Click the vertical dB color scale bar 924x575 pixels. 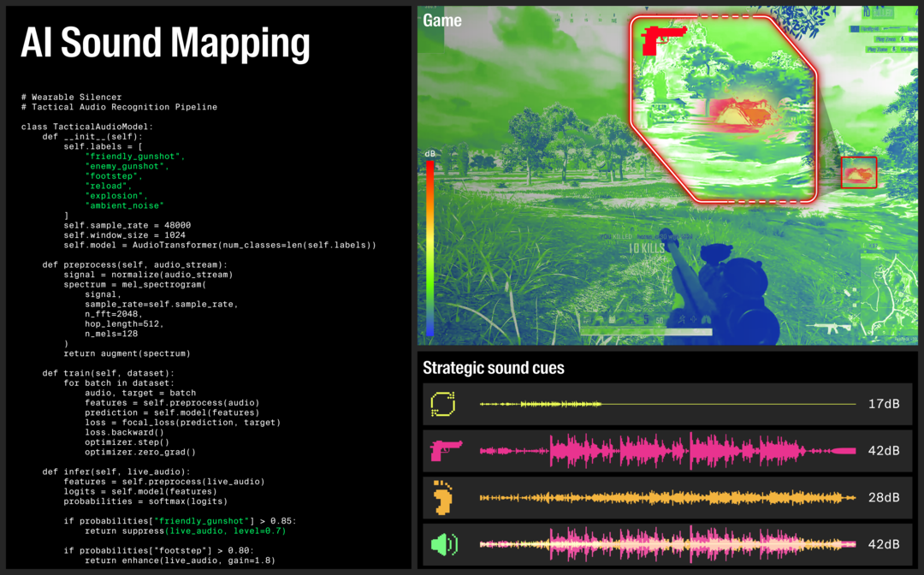tap(430, 248)
